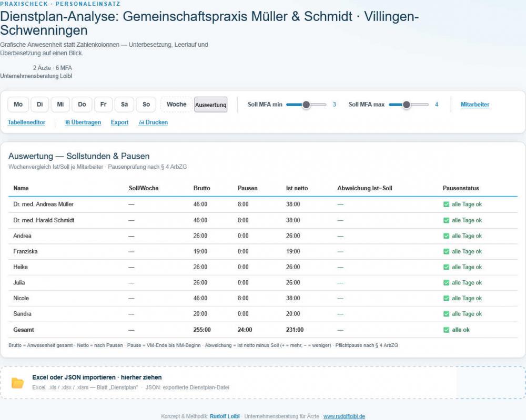Click the Soll/Woche column header

coord(144,188)
